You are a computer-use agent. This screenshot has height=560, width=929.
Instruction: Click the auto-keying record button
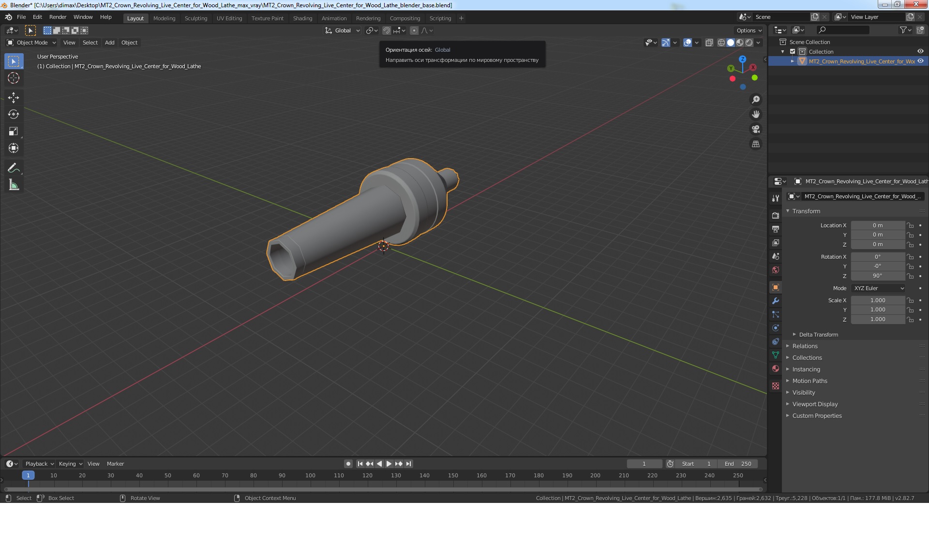pos(348,464)
